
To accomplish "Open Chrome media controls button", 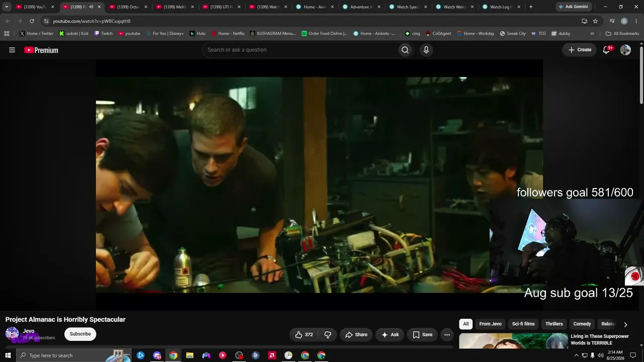I will (x=612, y=21).
